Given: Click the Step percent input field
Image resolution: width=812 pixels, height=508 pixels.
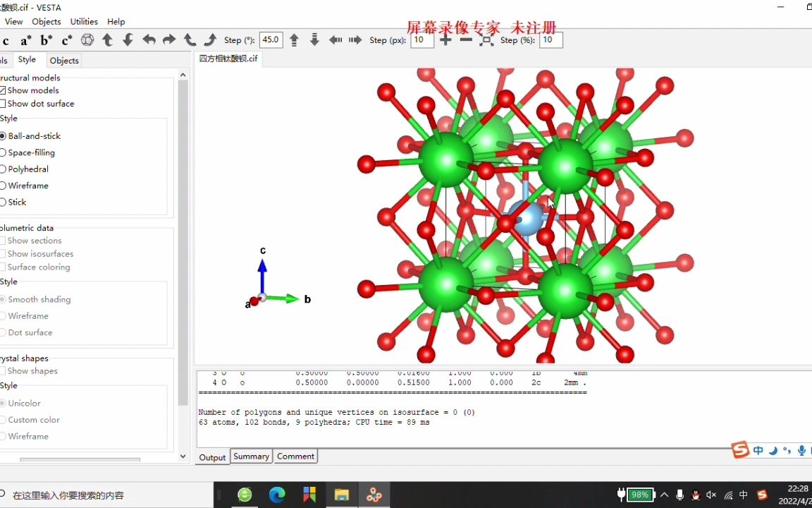Looking at the screenshot, I should (x=551, y=40).
